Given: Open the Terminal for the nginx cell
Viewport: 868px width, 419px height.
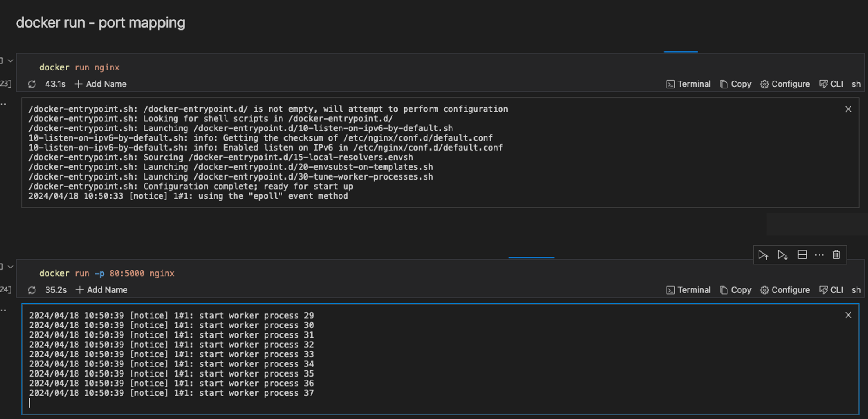Looking at the screenshot, I should point(688,84).
